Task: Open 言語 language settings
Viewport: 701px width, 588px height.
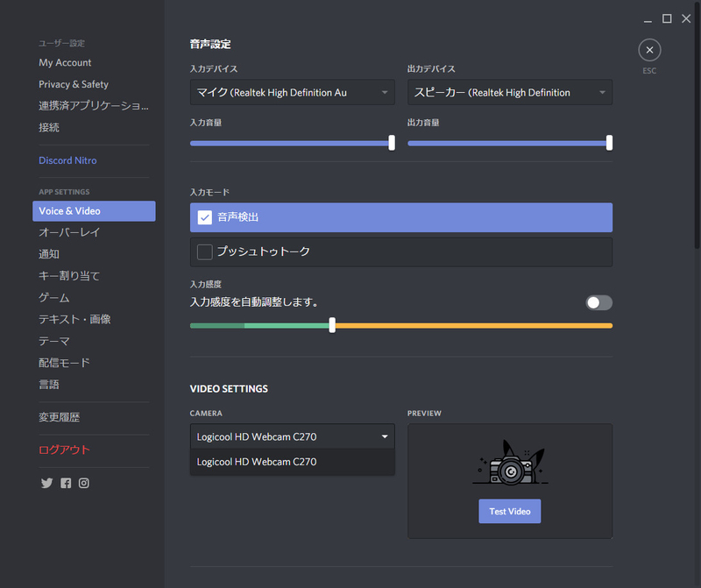Action: coord(49,384)
